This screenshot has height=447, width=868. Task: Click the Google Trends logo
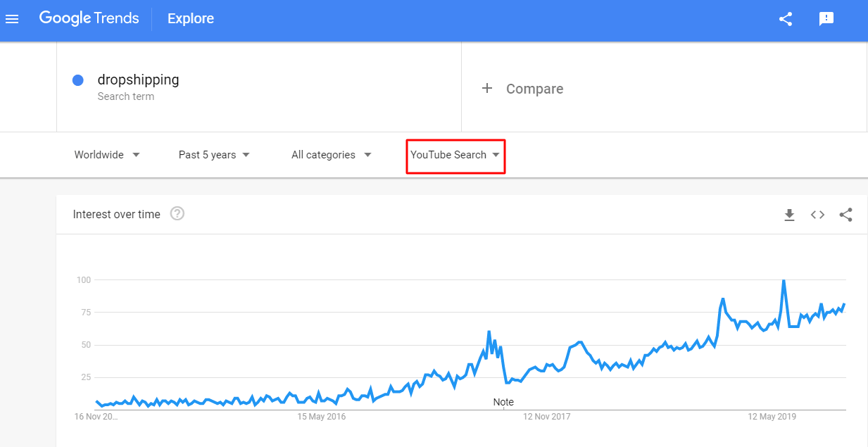(x=89, y=18)
